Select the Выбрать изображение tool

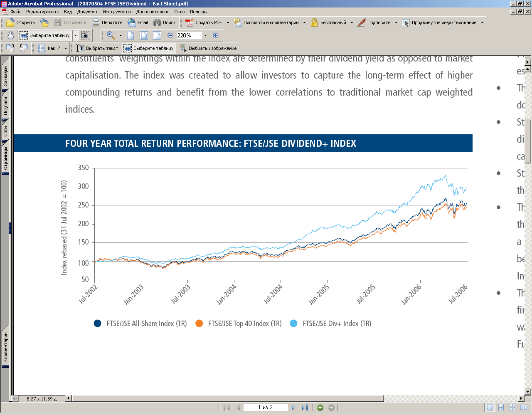[208, 48]
